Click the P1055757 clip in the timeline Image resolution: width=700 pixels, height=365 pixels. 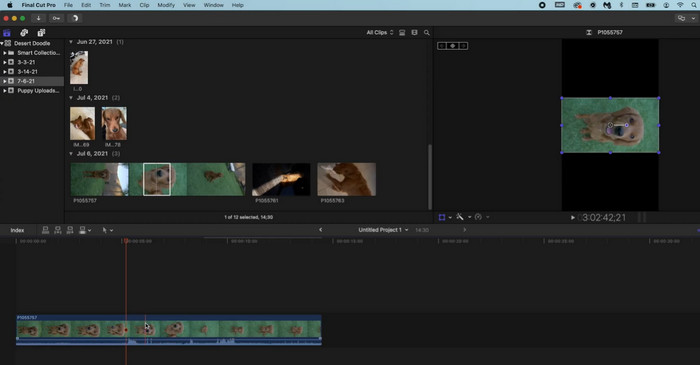tap(169, 330)
